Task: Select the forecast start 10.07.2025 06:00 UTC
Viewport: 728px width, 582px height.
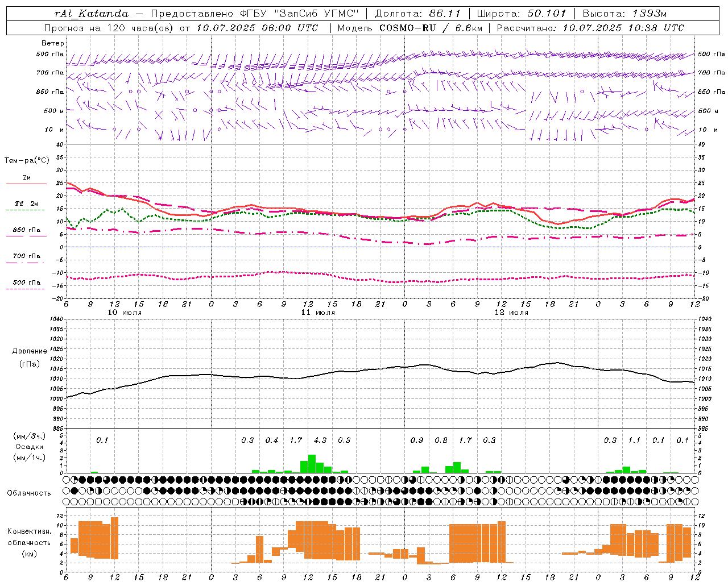Action: pos(257,28)
